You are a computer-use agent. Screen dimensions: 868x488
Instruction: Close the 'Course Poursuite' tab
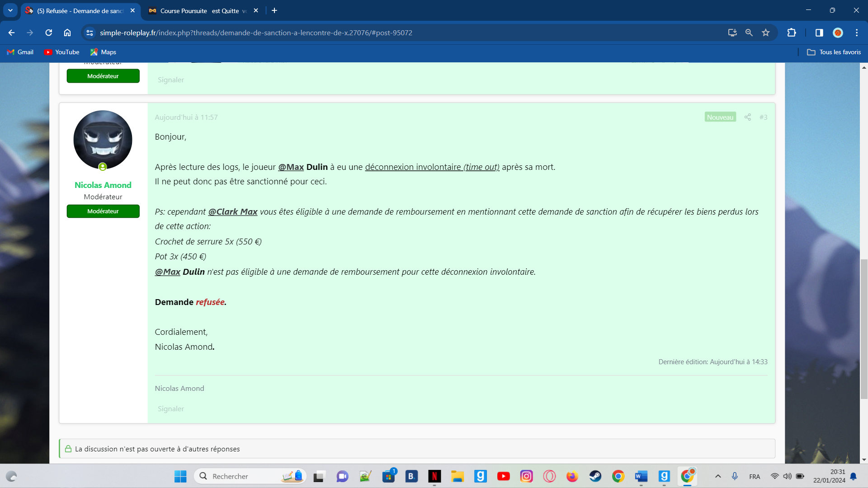click(x=256, y=10)
